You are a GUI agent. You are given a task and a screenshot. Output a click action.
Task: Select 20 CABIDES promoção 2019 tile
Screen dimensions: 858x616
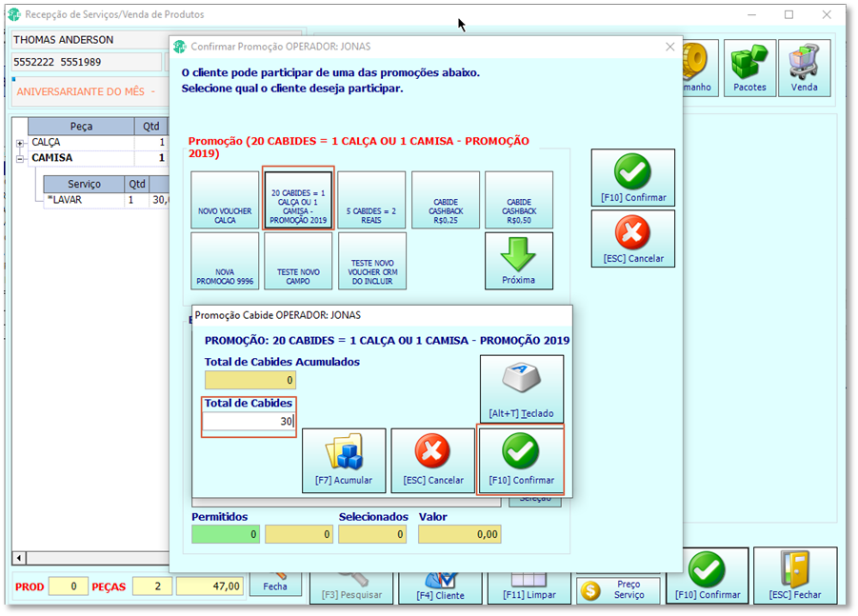pos(298,200)
